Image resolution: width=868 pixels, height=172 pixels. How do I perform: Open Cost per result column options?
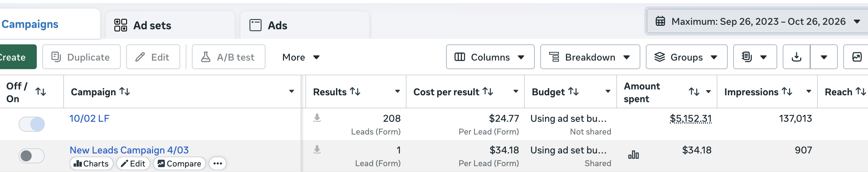coord(516,92)
